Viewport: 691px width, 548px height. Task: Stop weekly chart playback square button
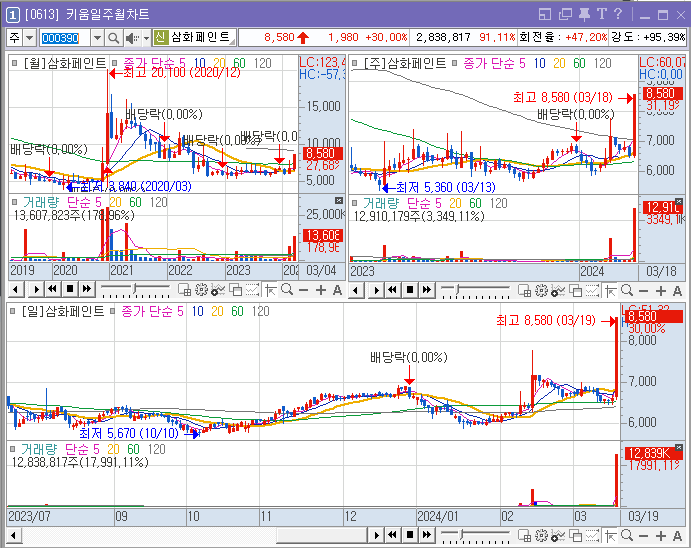coord(410,290)
